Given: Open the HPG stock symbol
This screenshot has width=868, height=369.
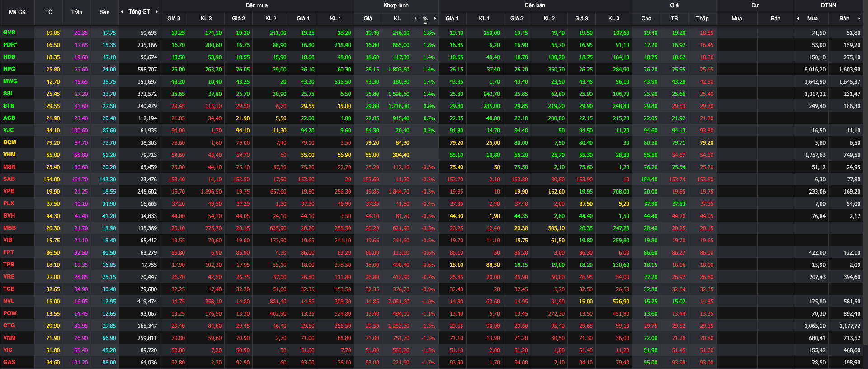Looking at the screenshot, I should coord(9,69).
